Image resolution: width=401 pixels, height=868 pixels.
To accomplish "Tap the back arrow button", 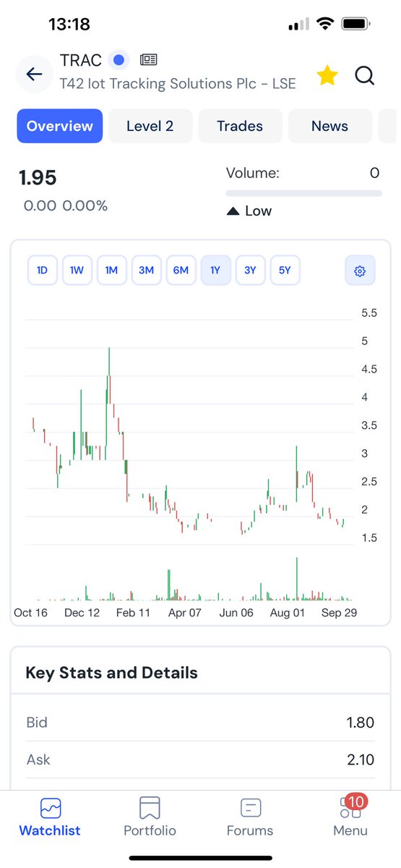I will pos(34,74).
